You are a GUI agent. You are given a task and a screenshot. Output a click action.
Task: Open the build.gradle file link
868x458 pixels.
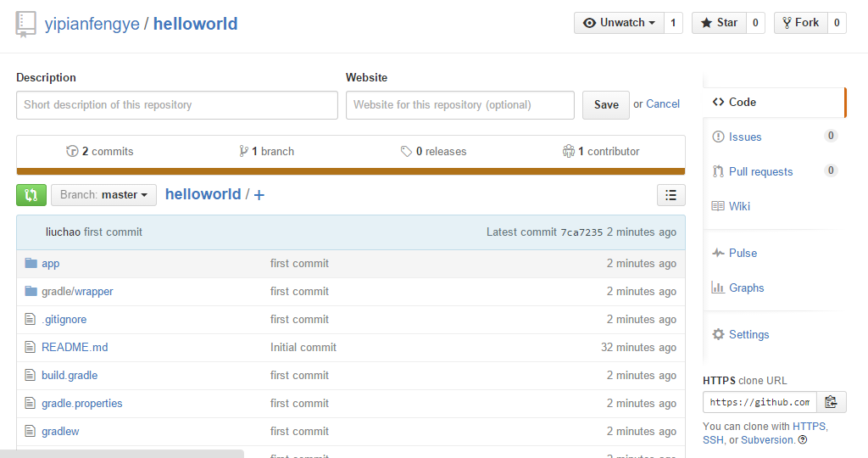tap(70, 375)
